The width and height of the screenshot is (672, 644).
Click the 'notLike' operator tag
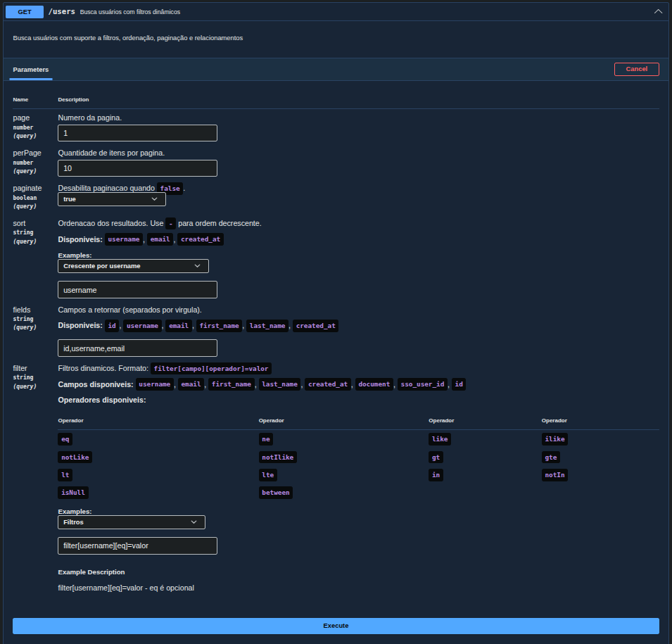click(75, 457)
